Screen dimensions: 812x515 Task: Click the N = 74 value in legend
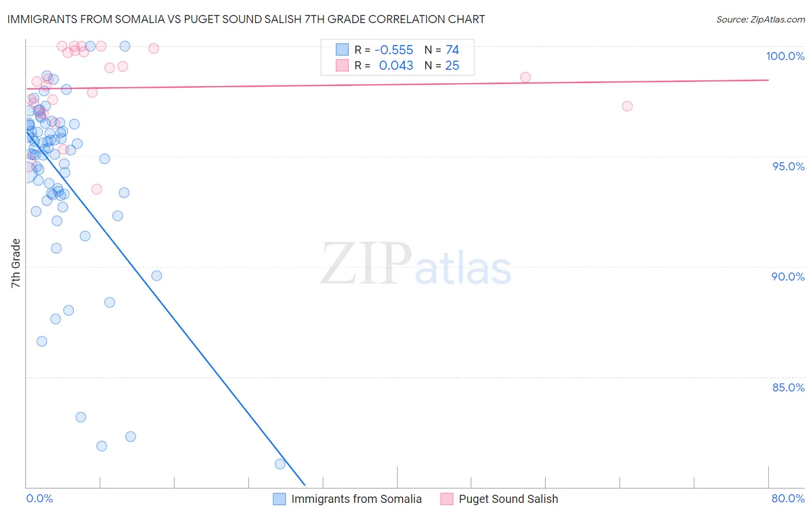coord(442,50)
